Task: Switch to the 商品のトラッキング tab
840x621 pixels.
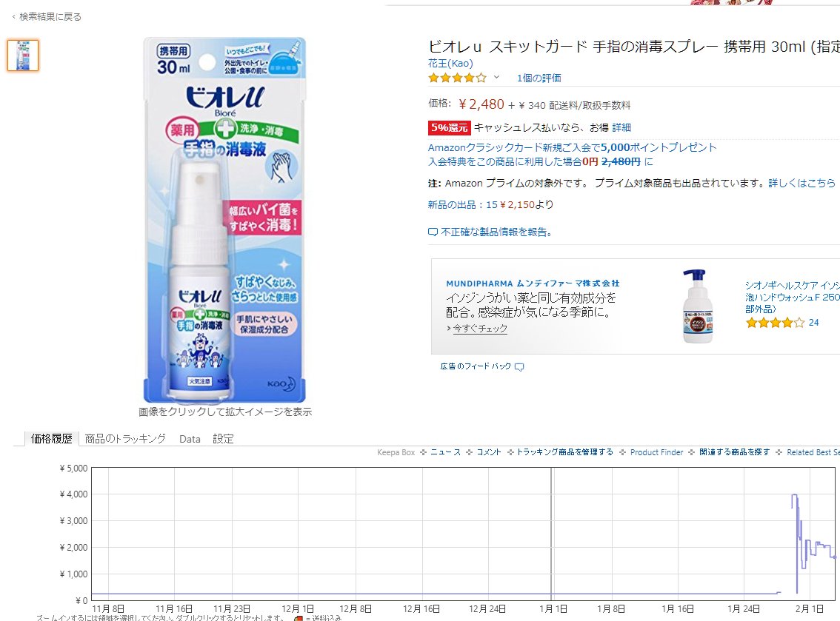Action: pos(125,439)
